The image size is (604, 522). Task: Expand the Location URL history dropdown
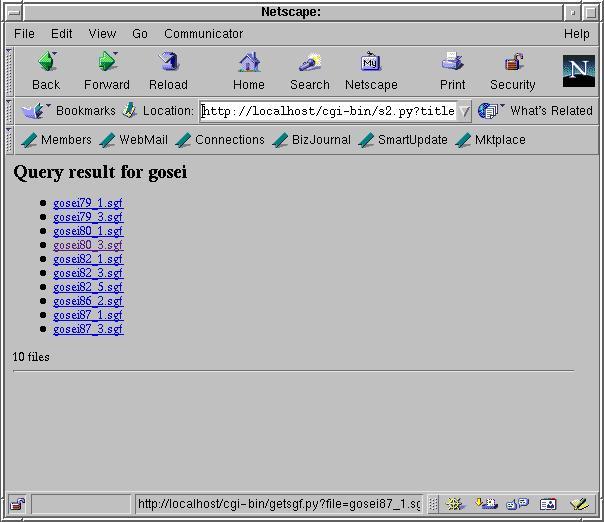tap(464, 111)
